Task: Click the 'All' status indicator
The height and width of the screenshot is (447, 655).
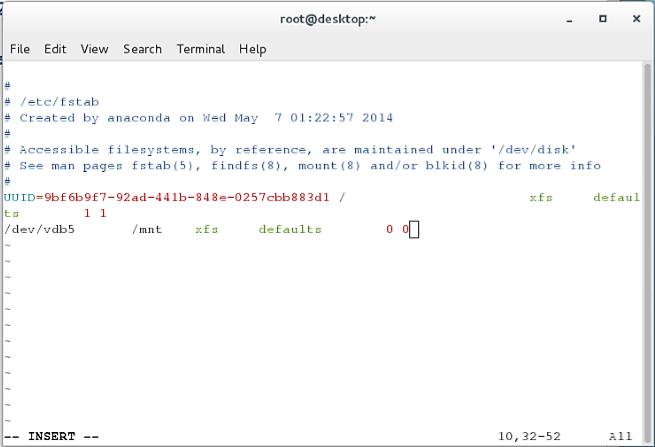Action: (x=620, y=436)
